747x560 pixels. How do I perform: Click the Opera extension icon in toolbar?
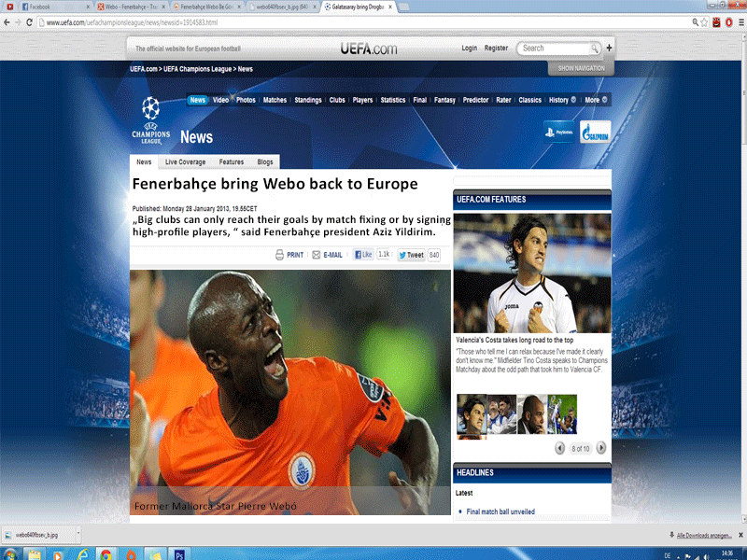[729, 22]
